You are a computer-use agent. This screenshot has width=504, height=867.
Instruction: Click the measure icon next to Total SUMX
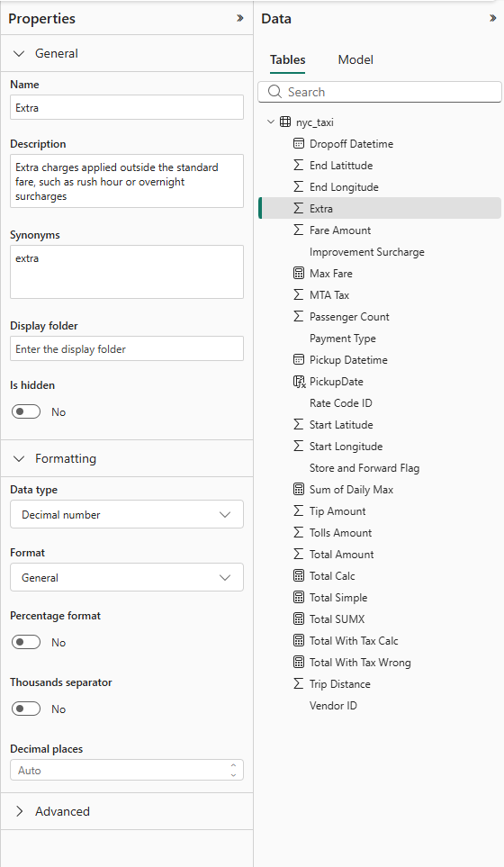(x=299, y=619)
